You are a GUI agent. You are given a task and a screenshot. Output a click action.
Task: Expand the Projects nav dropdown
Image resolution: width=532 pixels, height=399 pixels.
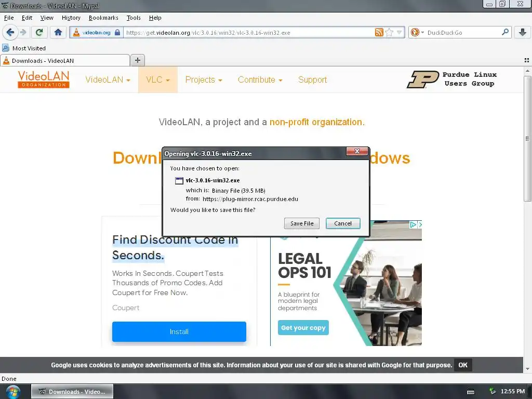click(204, 79)
